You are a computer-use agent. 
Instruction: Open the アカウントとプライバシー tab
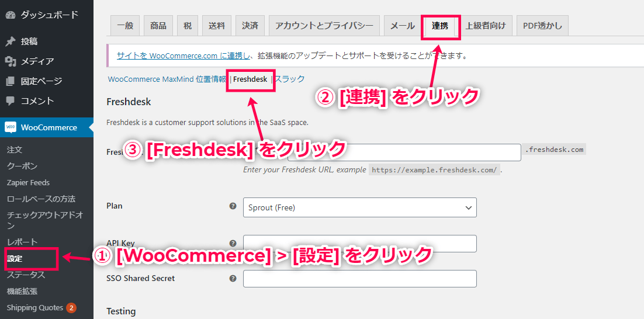[x=324, y=26]
